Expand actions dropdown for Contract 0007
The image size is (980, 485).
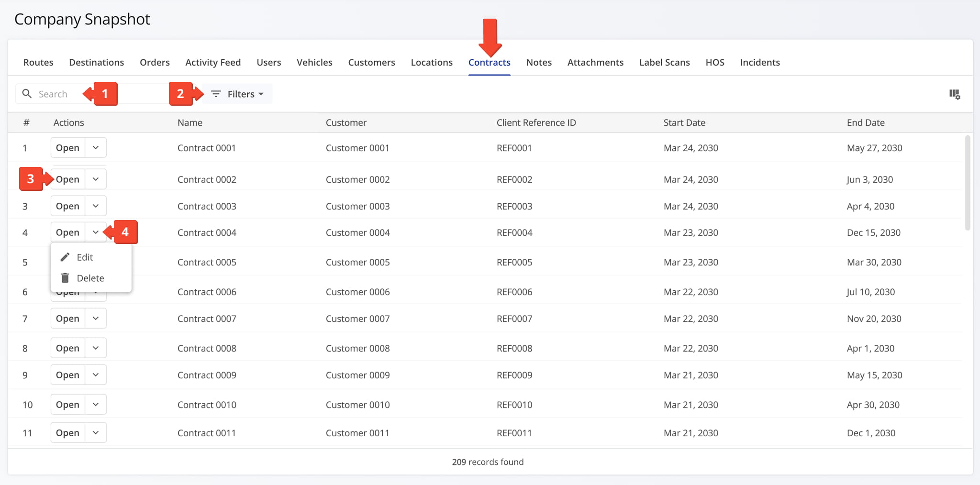[x=96, y=318]
